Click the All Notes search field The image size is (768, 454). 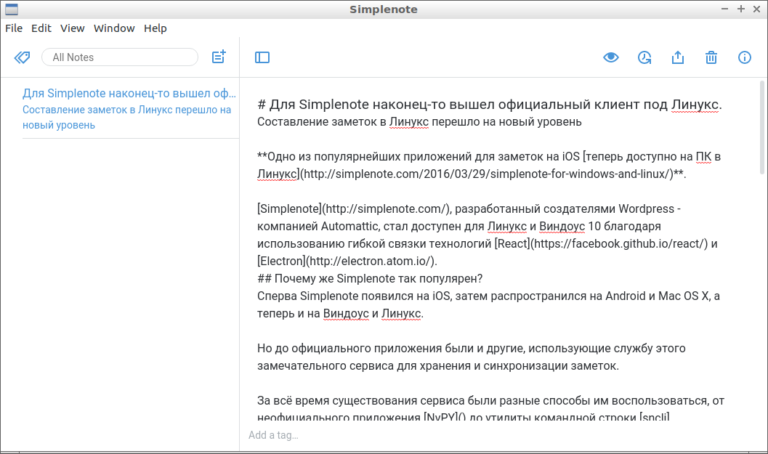[120, 57]
